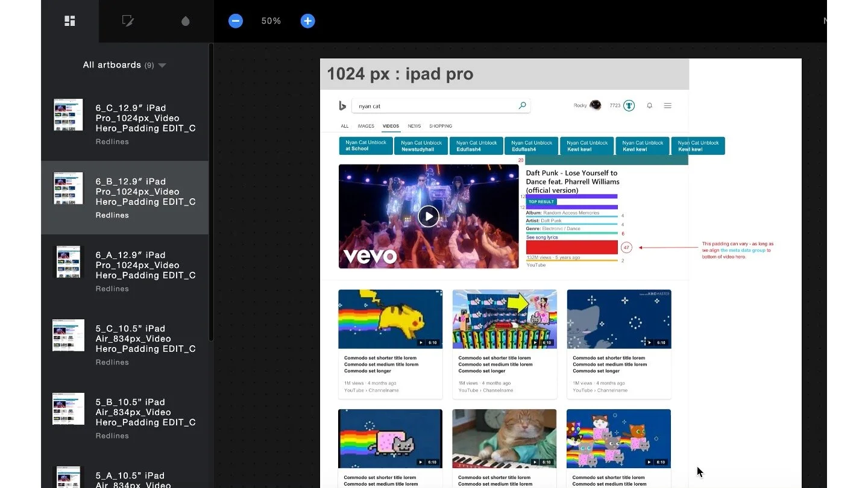The image size is (868, 488).
Task: Open the classic Nyan Cat video thumbnail
Action: click(x=391, y=439)
